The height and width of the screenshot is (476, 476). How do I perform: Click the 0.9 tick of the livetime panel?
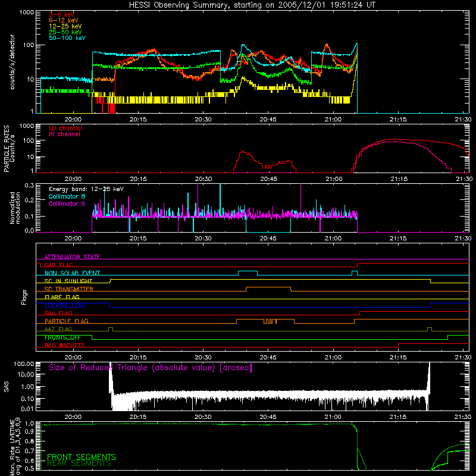pos(29,431)
